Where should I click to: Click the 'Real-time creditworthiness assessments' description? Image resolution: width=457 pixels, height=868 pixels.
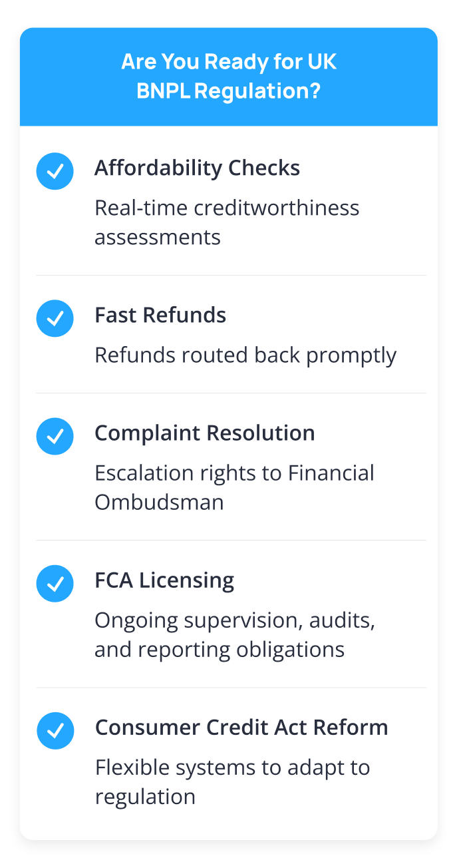click(x=227, y=222)
